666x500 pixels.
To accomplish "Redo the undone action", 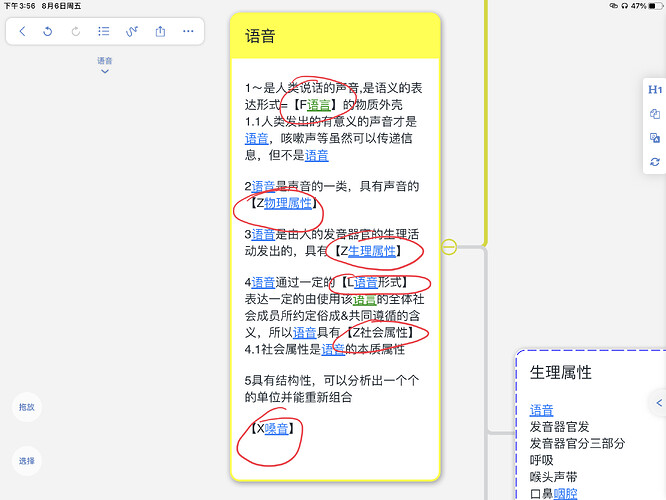I will [76, 31].
